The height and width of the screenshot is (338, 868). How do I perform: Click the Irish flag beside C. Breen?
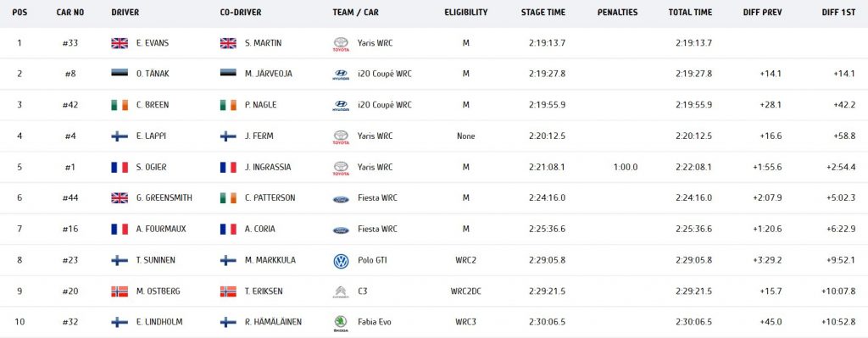(x=120, y=105)
